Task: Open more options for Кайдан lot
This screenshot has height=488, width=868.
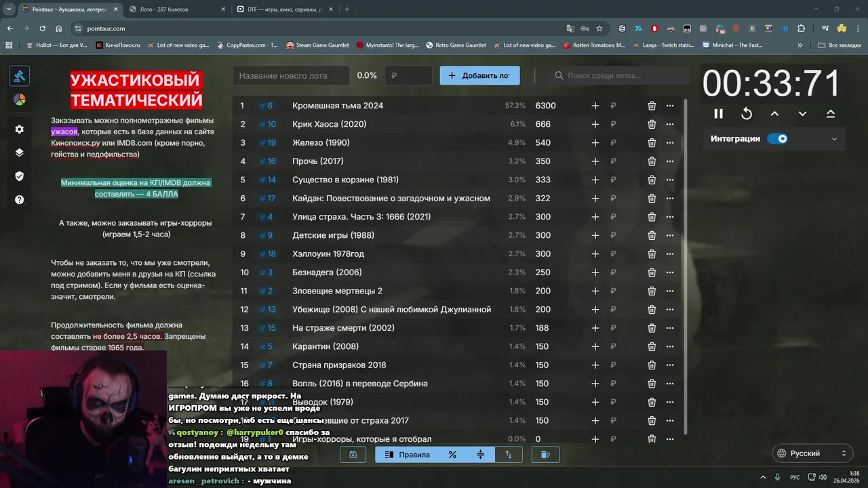Action: point(670,199)
